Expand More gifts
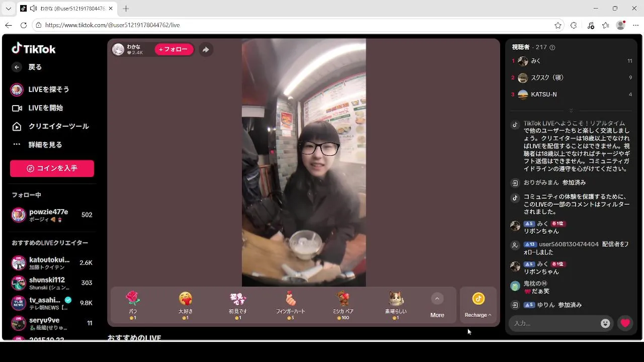This screenshot has height=362, width=644. tap(437, 305)
